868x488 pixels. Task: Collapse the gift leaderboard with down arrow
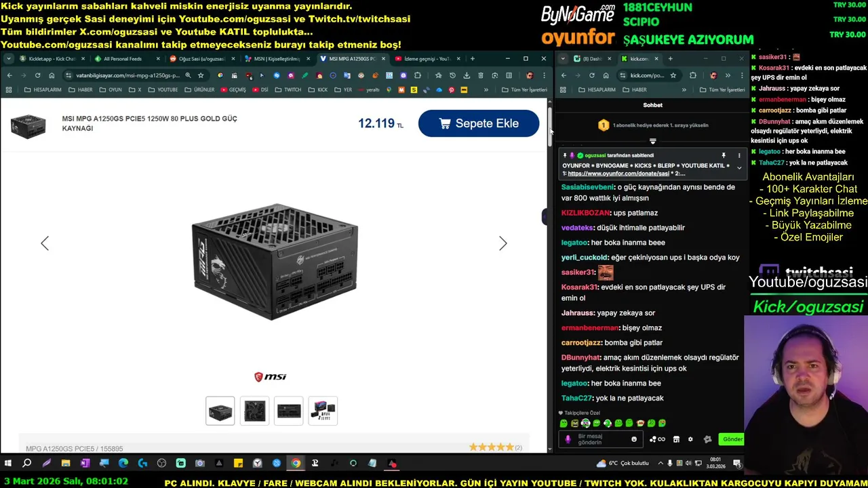pyautogui.click(x=652, y=141)
